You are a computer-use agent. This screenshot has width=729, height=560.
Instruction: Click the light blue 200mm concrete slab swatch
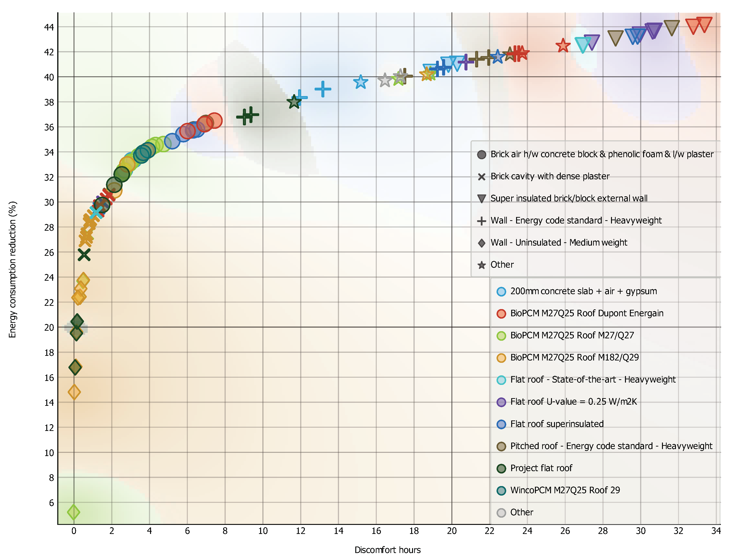pos(501,292)
